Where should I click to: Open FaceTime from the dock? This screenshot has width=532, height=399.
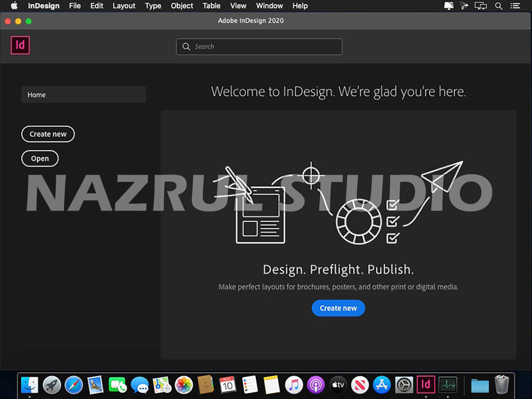tap(118, 385)
